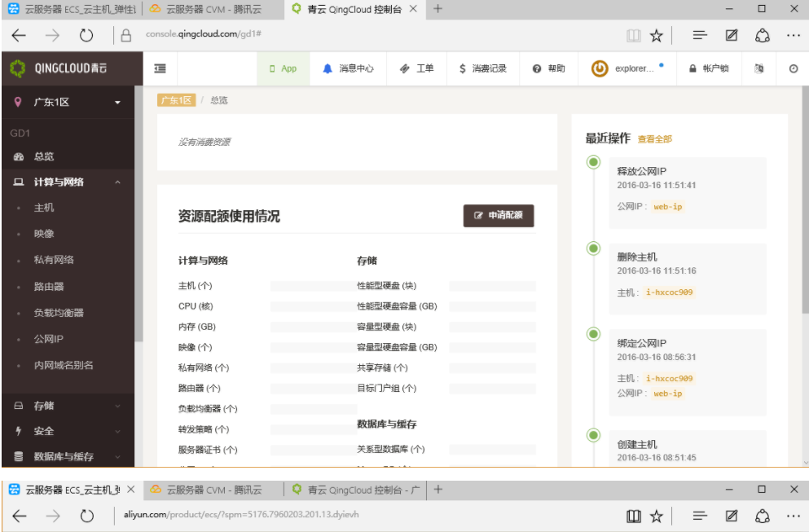This screenshot has width=809, height=532.
Task: Open 主机 in sidebar
Action: pos(44,208)
